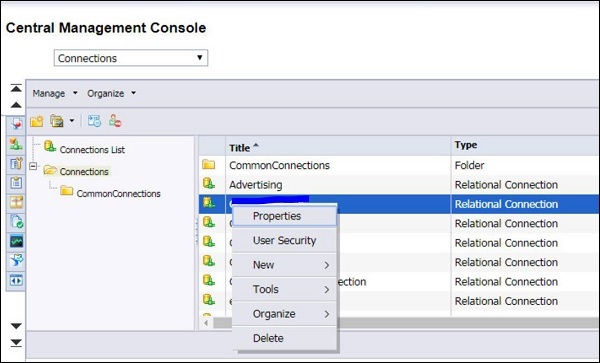Click the clipboard sidebar icon
This screenshot has height=363, width=600.
(16, 183)
